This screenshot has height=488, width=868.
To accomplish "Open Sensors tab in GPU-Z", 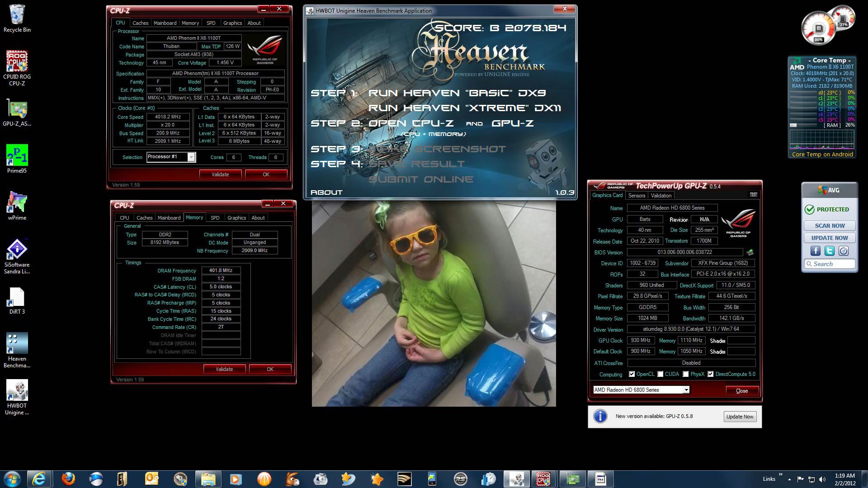I will (x=637, y=196).
